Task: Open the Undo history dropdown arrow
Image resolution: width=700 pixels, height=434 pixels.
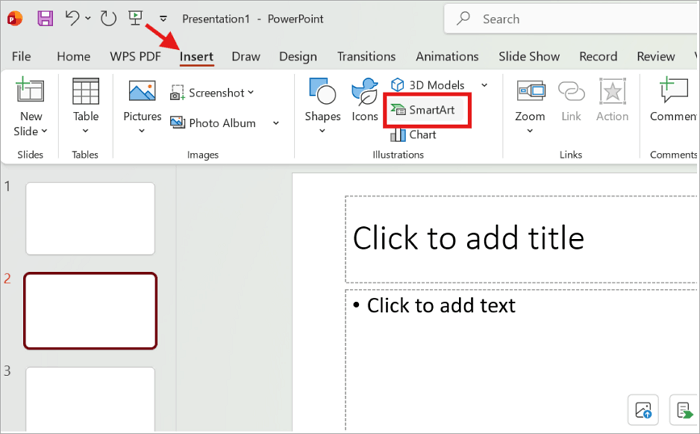Action: coord(88,18)
